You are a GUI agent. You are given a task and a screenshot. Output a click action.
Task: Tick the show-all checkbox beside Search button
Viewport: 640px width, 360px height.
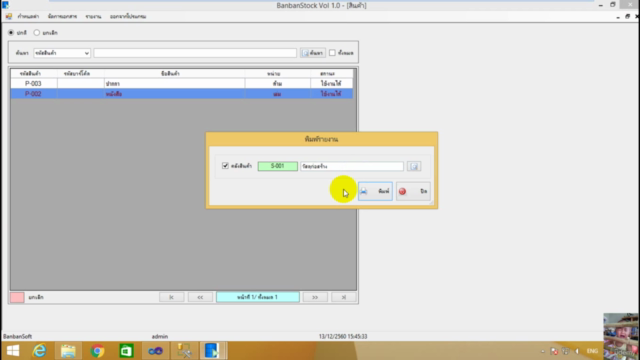click(332, 53)
